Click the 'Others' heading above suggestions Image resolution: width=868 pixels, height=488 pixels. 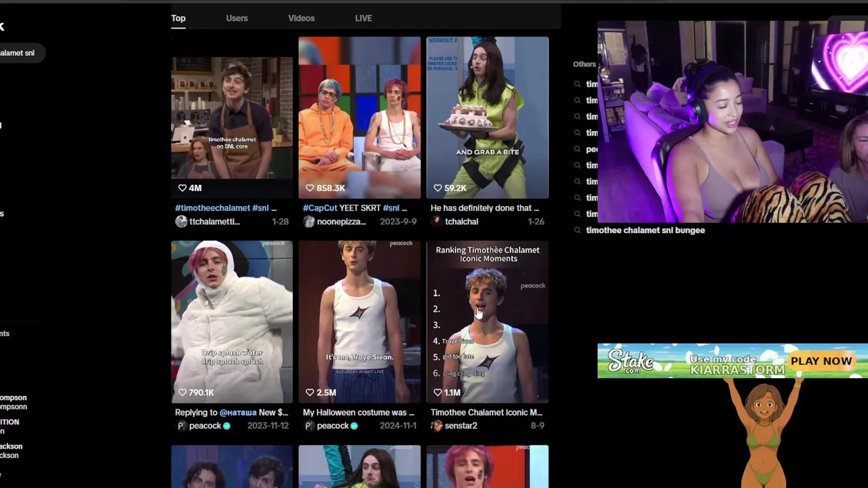[x=584, y=64]
